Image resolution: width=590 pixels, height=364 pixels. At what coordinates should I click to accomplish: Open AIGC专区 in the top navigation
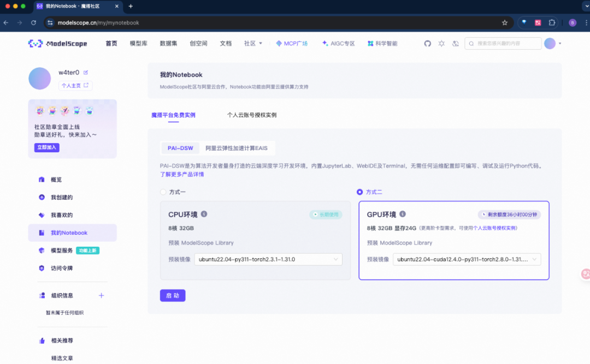338,44
